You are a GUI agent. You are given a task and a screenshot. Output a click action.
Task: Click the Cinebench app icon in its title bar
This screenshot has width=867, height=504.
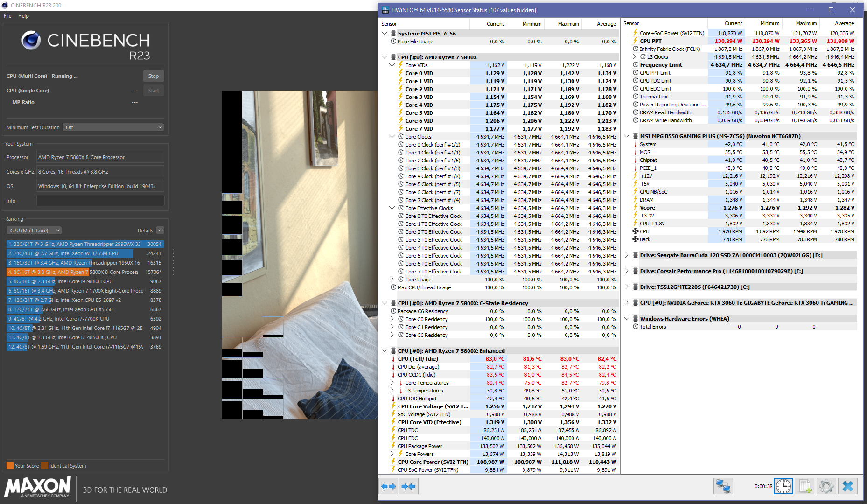coord(5,5)
